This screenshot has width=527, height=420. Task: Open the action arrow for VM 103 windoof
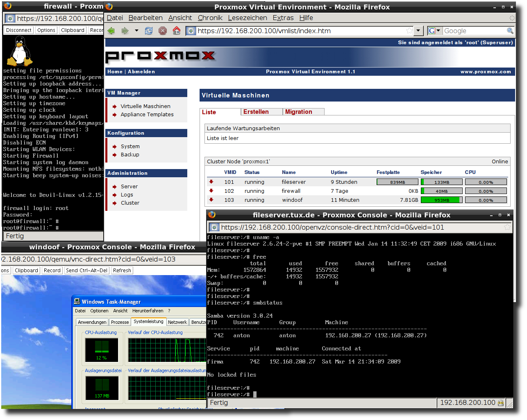click(x=211, y=200)
